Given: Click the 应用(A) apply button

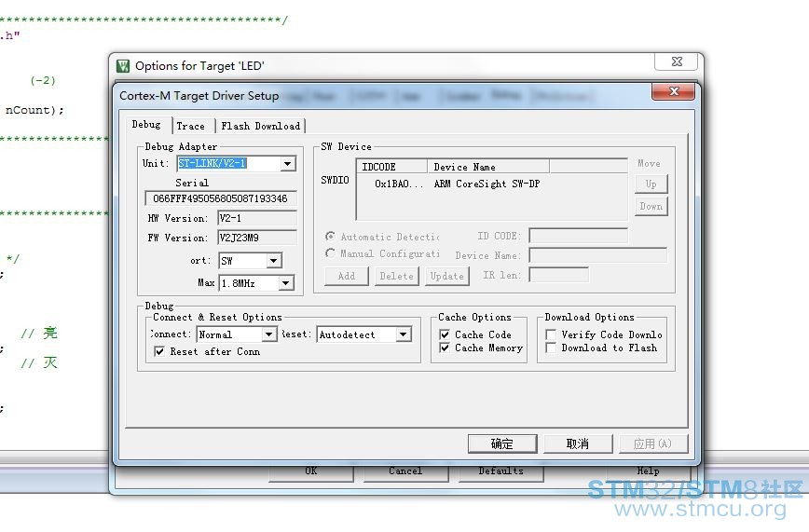Looking at the screenshot, I should (653, 443).
